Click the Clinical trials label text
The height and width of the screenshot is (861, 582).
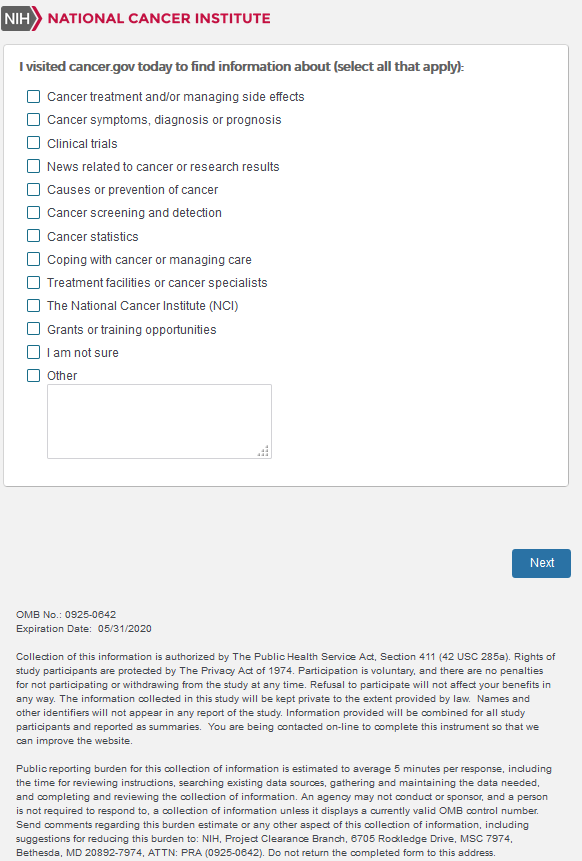point(82,144)
